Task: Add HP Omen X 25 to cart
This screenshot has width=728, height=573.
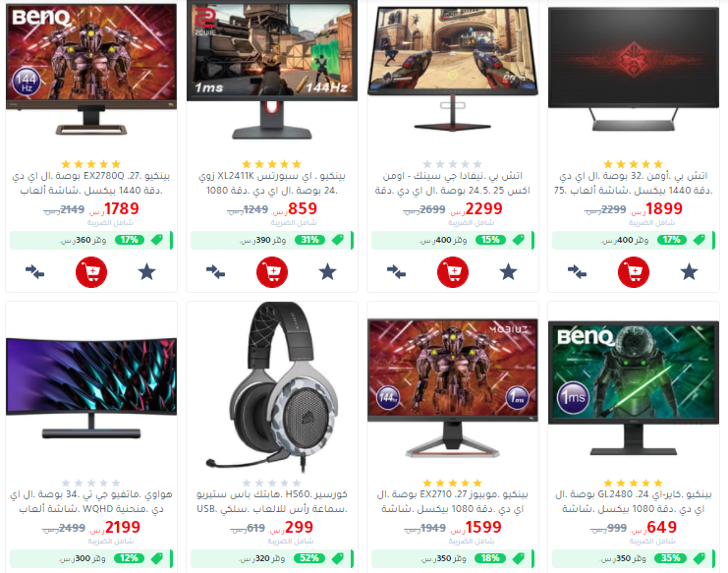Action: [453, 271]
